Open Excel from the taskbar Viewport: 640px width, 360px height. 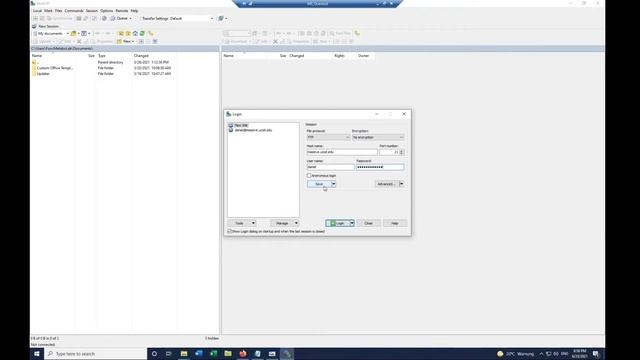(x=213, y=354)
